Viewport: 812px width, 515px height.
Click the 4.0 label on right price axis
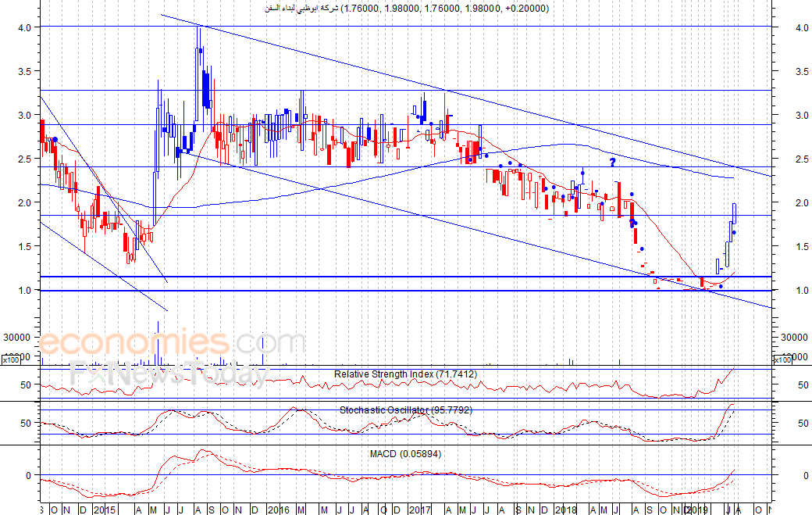[802, 27]
